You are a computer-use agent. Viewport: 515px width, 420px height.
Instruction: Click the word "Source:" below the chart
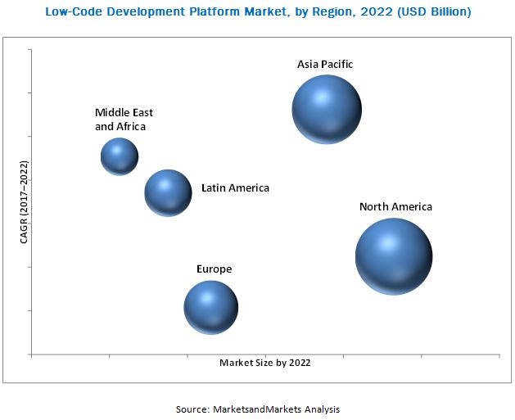pos(192,409)
